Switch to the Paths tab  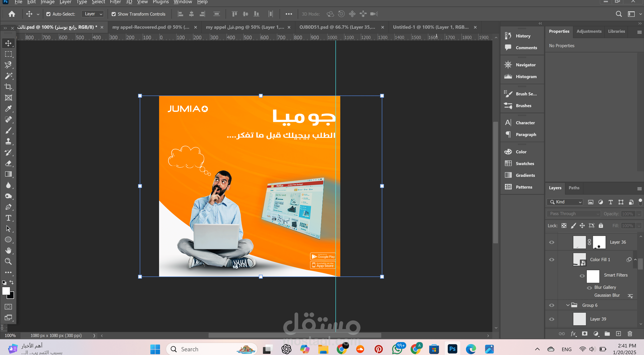point(574,188)
